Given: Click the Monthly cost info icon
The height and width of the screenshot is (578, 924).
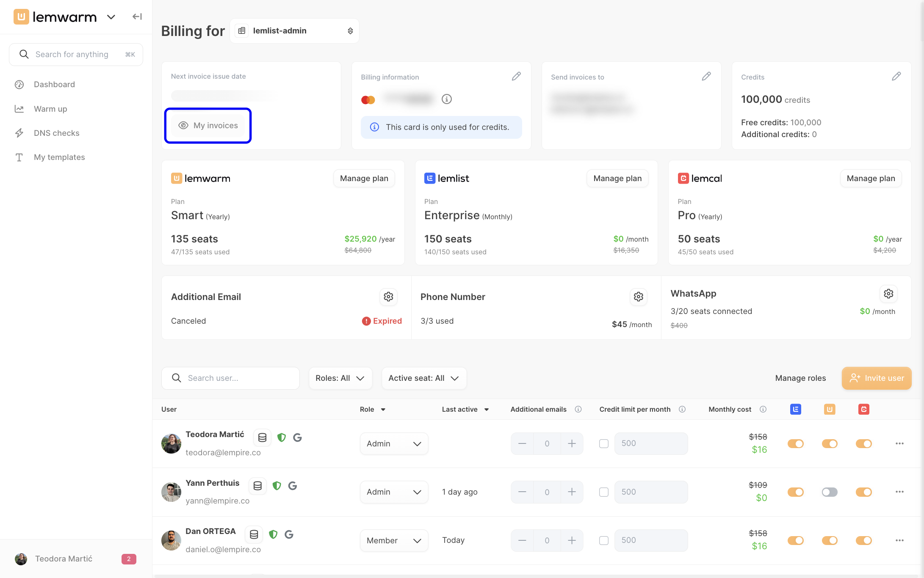Looking at the screenshot, I should point(763,409).
